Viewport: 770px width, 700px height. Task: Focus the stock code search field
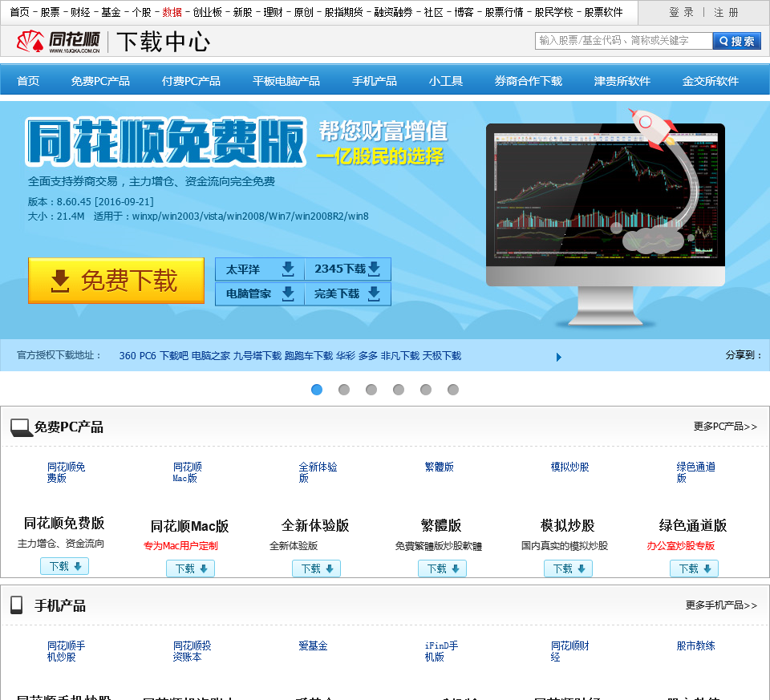pos(624,41)
